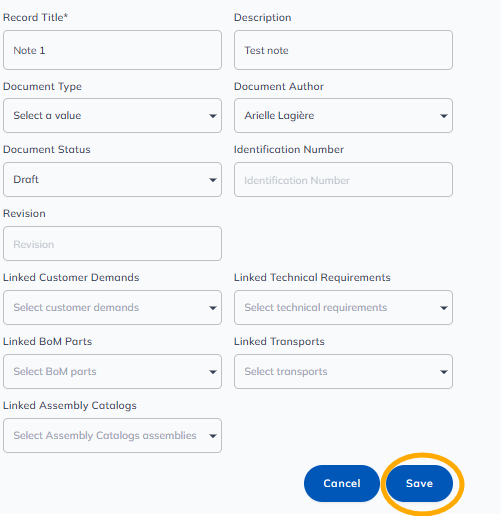Click the Linked Customer Demands label

[x=71, y=277]
